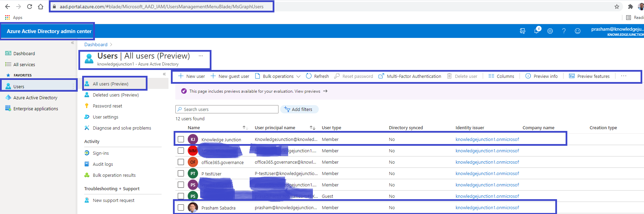Viewport: 644px width, 214px height.
Task: Open the Knowledge Junction user name
Action: pyautogui.click(x=221, y=140)
